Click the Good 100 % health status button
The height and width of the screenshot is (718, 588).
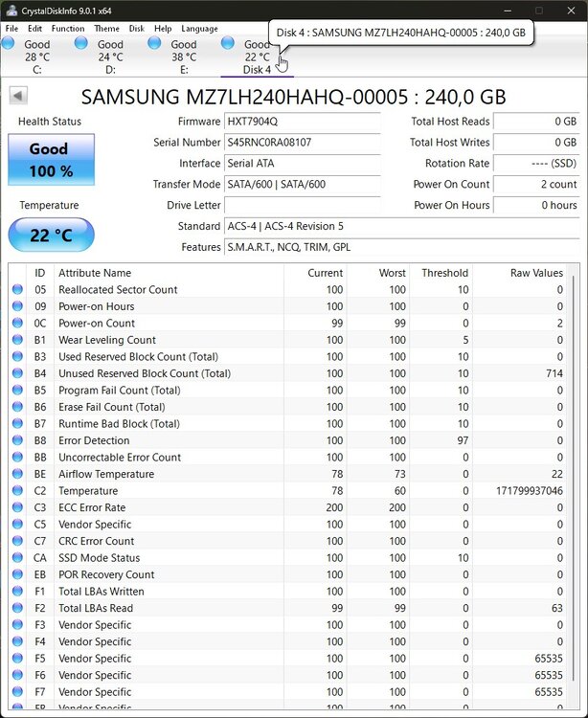pyautogui.click(x=51, y=160)
